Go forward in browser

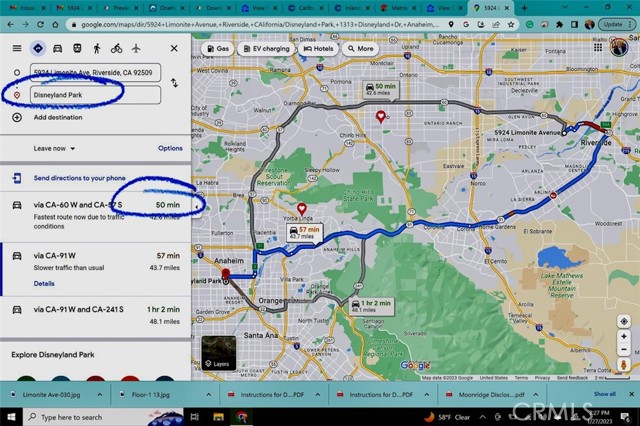25,24
